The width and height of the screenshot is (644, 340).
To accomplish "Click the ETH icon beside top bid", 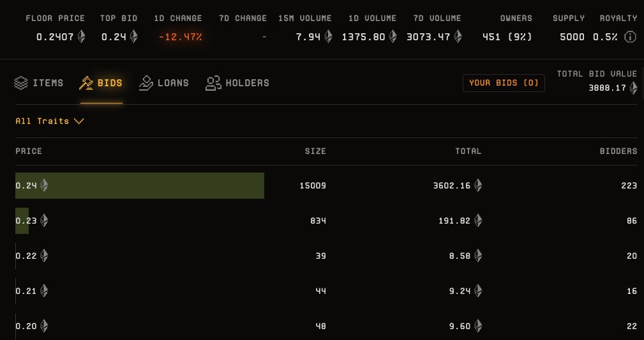I will 133,36.
